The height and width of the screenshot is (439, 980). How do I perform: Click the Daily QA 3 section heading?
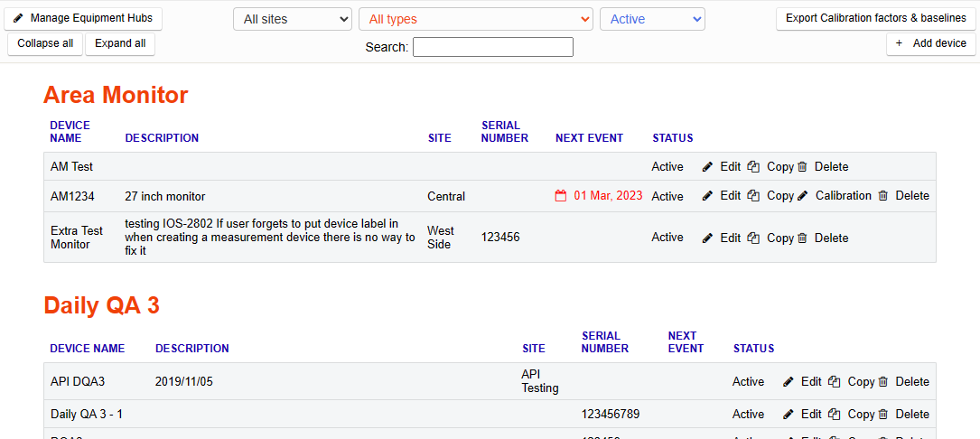[x=101, y=306]
